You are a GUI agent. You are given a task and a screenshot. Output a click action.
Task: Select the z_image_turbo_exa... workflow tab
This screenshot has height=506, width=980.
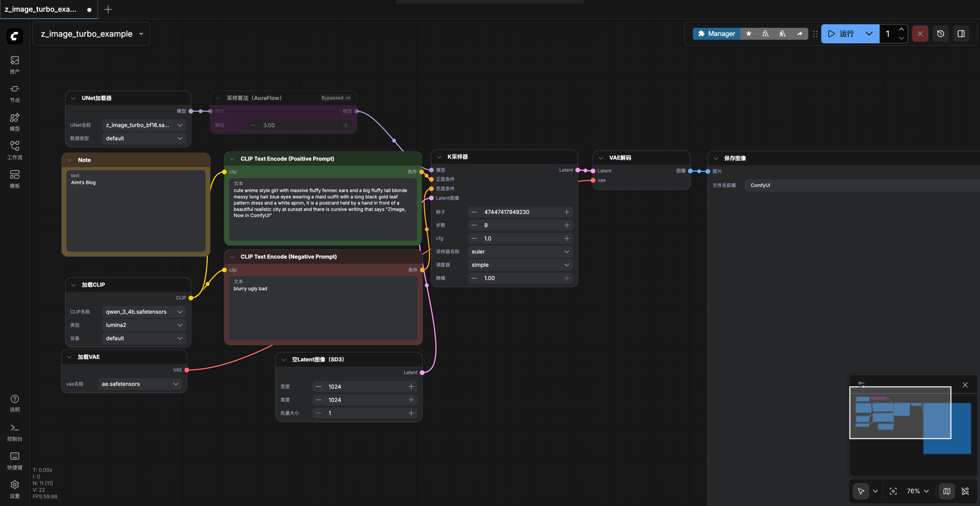point(41,9)
